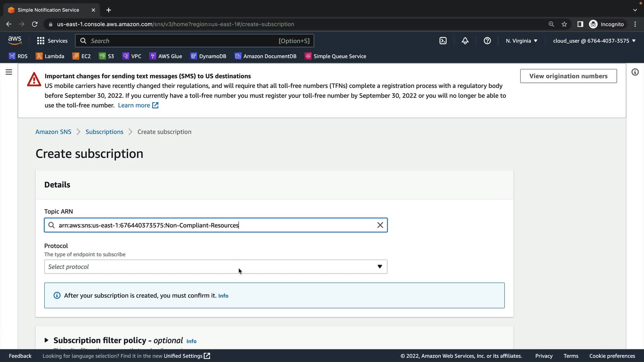Click View origination numbers button
Viewport: 644px width, 362px height.
pyautogui.click(x=568, y=76)
